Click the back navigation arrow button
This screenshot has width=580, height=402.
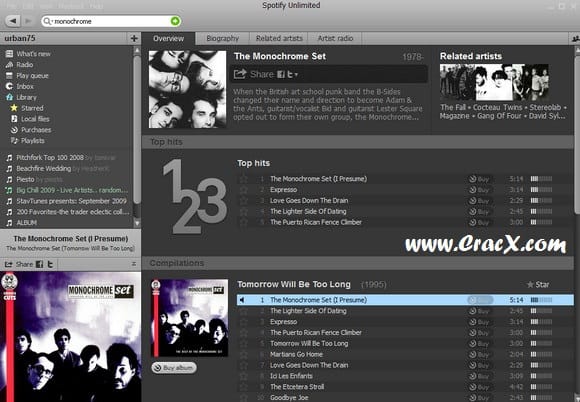click(13, 21)
